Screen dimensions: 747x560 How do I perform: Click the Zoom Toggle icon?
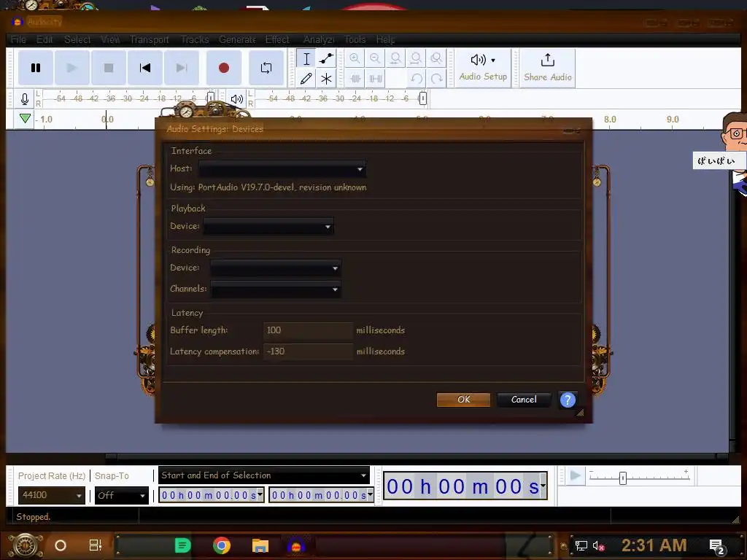[x=436, y=58]
